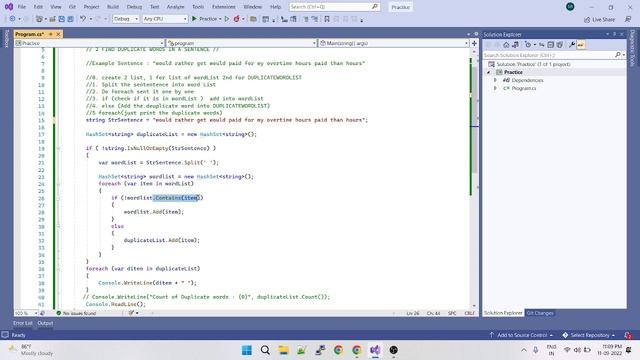
Task: Click the Windows Start button
Action: click(247, 350)
